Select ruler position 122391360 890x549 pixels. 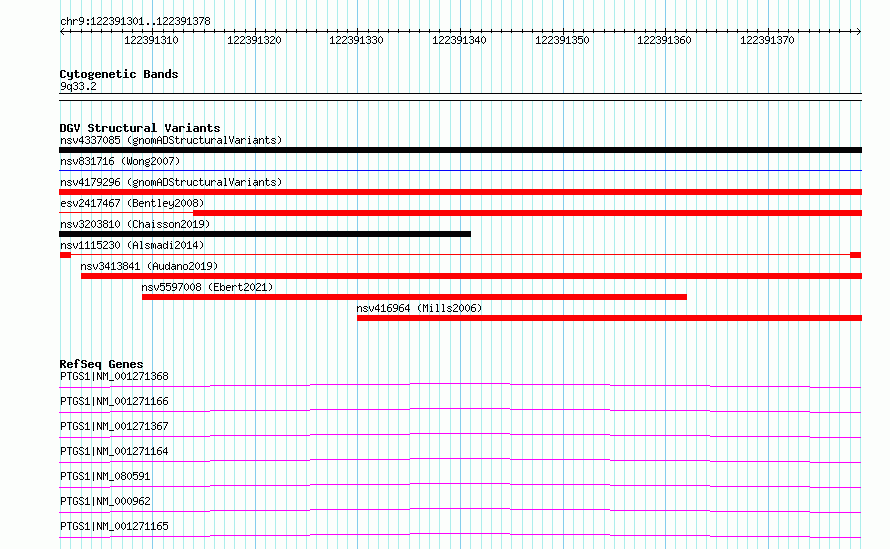(664, 40)
